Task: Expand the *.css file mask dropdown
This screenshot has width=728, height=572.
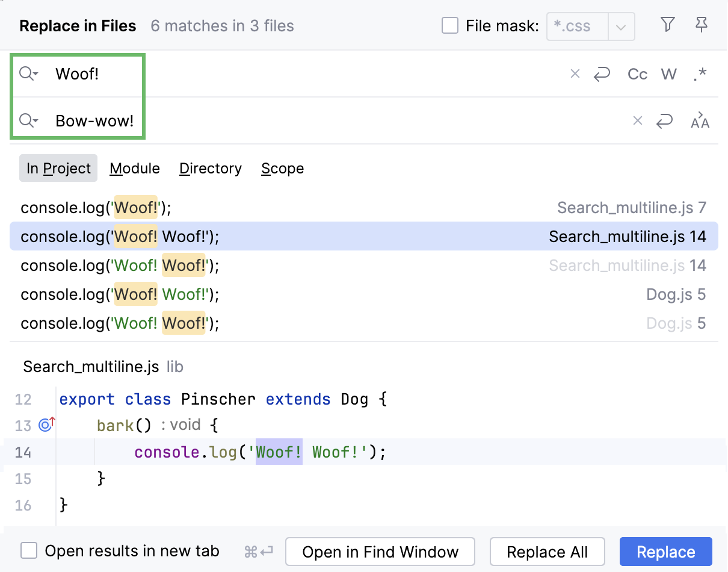Action: tap(622, 27)
